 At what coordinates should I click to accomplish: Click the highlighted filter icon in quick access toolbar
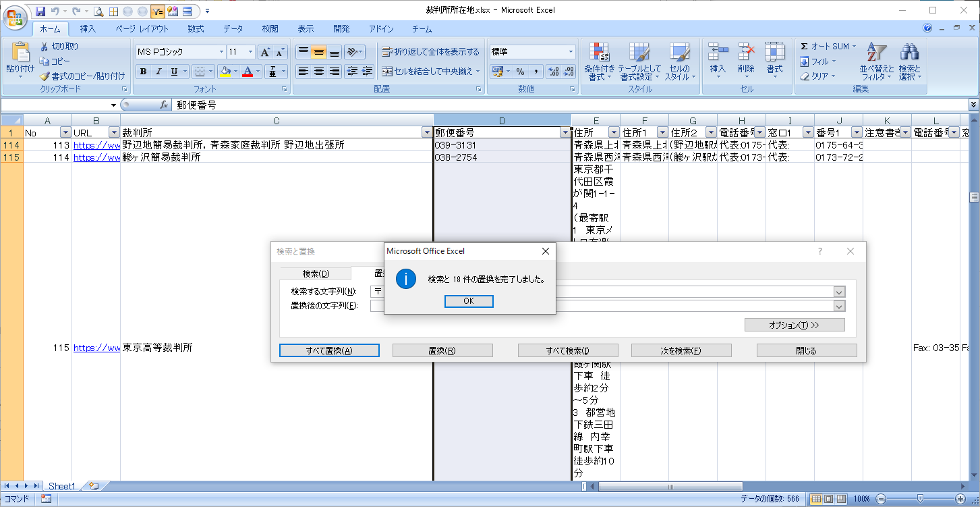click(x=157, y=11)
